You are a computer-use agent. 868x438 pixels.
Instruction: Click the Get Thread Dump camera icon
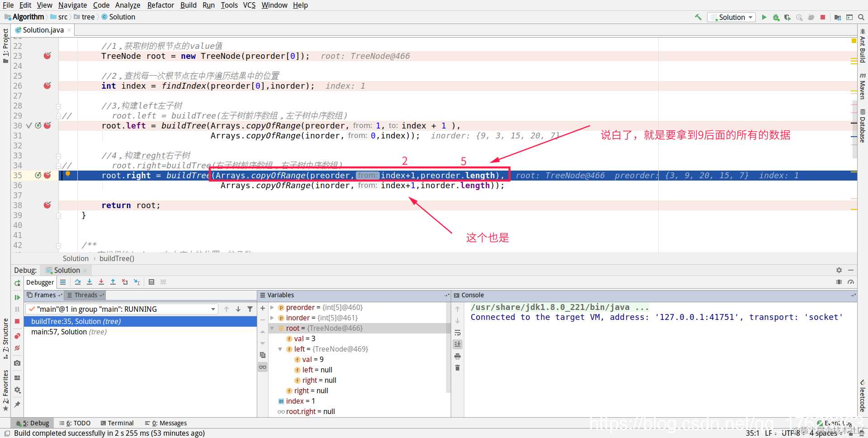pyautogui.click(x=17, y=363)
